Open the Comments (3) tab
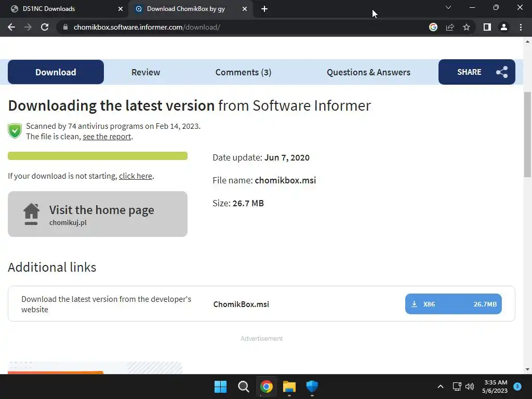 coord(243,72)
